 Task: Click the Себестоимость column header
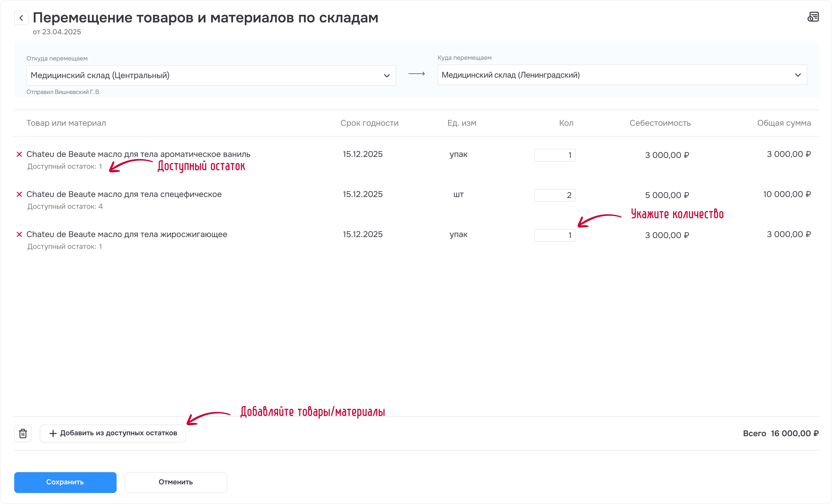[660, 123]
